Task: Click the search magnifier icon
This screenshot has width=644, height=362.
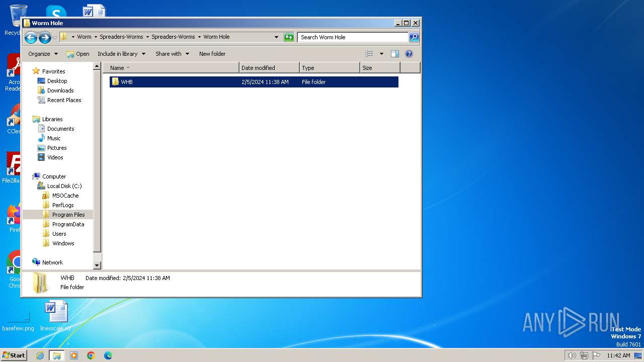Action: pyautogui.click(x=414, y=37)
